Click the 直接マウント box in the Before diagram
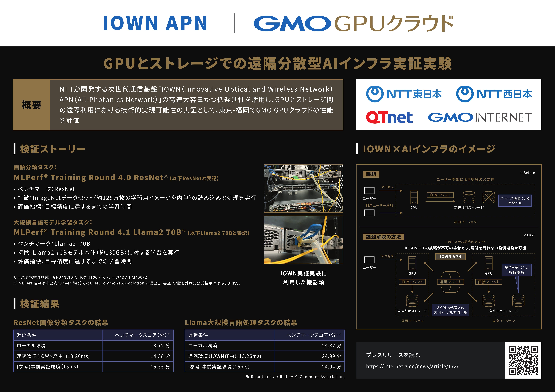 point(440,195)
